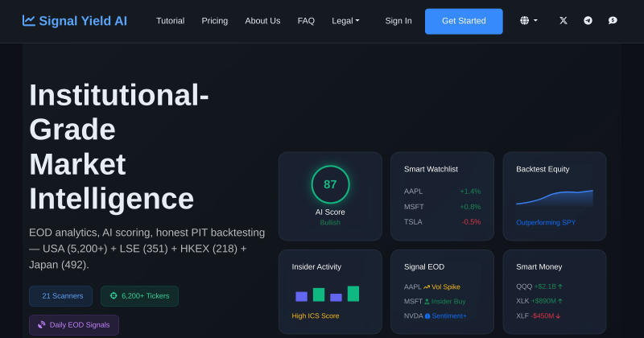Click the Daily EOD Signals sync icon
The image size is (644, 338).
42,325
